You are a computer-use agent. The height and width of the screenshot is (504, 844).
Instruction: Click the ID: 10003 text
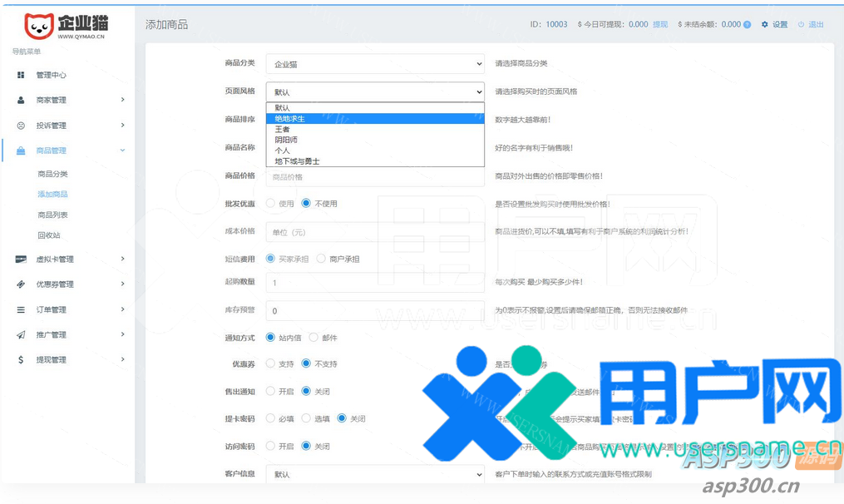(x=549, y=24)
